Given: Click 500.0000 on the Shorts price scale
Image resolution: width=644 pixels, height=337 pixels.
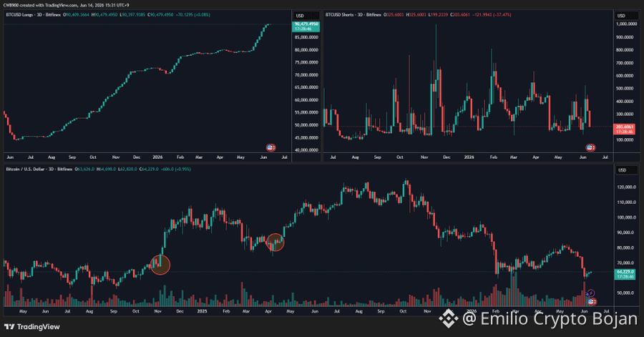Looking at the screenshot, I should pos(625,89).
